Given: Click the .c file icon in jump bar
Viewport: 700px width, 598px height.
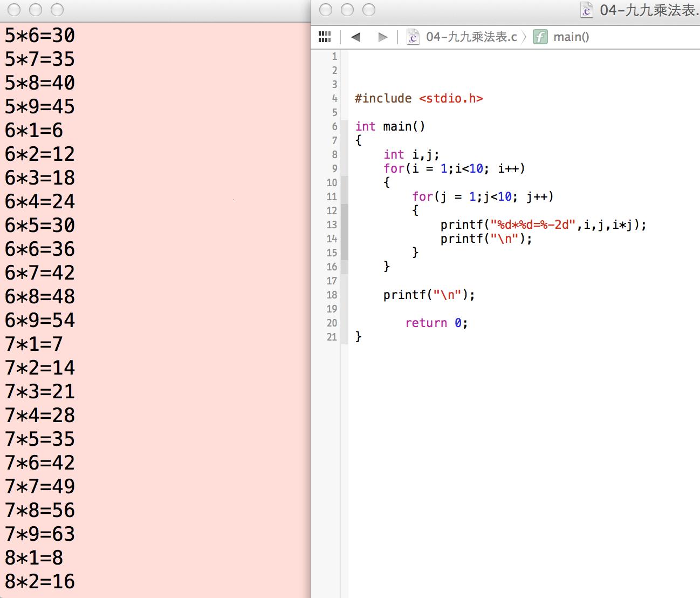Looking at the screenshot, I should click(x=413, y=37).
